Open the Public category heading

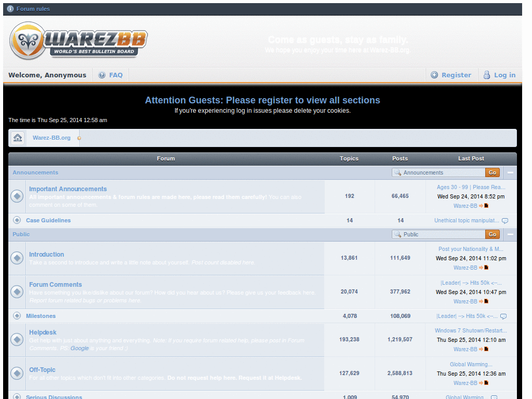point(21,234)
